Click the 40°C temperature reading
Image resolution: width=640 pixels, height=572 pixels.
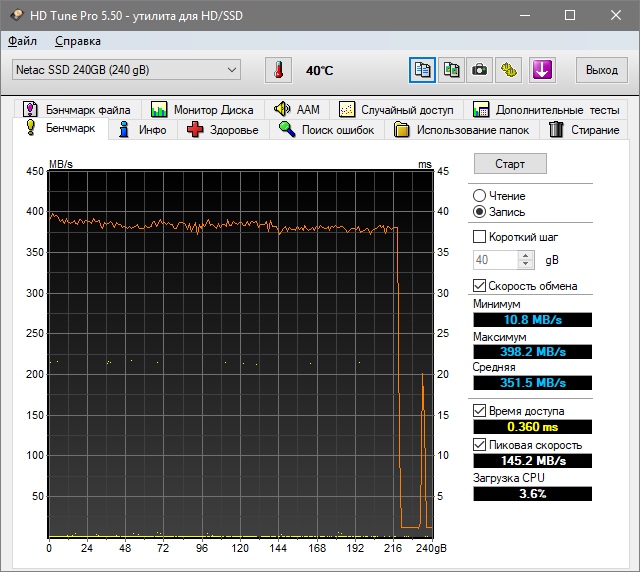[320, 71]
